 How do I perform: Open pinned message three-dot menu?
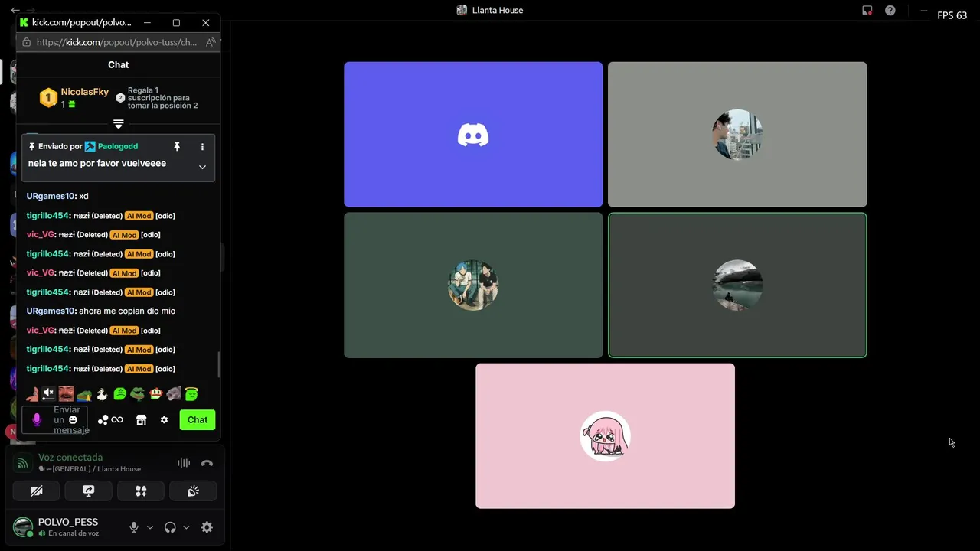point(202,146)
